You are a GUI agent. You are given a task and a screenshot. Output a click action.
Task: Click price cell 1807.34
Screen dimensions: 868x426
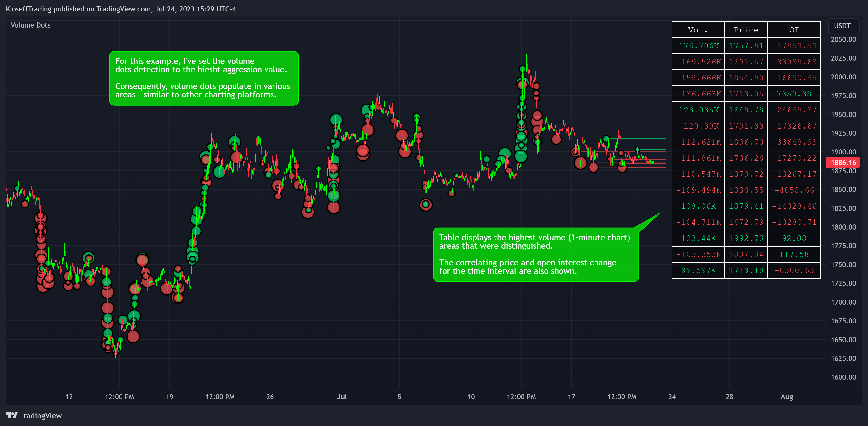pos(746,254)
